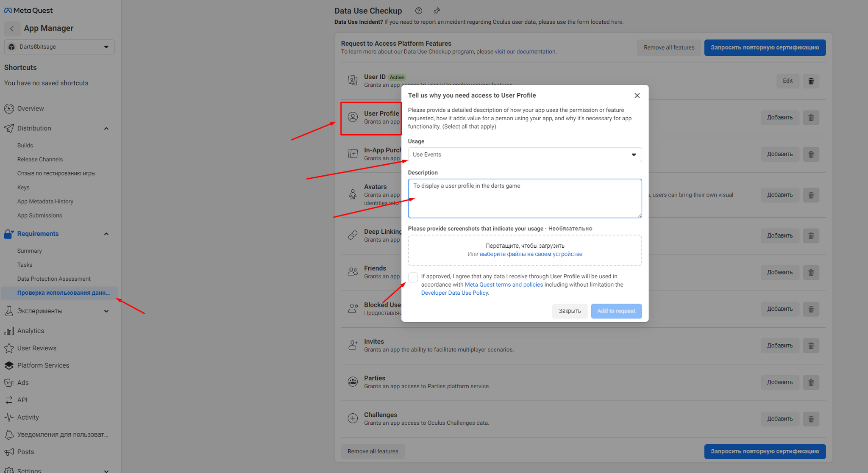Delete the Challenges feature row
This screenshot has height=473, width=868.
[x=811, y=419]
